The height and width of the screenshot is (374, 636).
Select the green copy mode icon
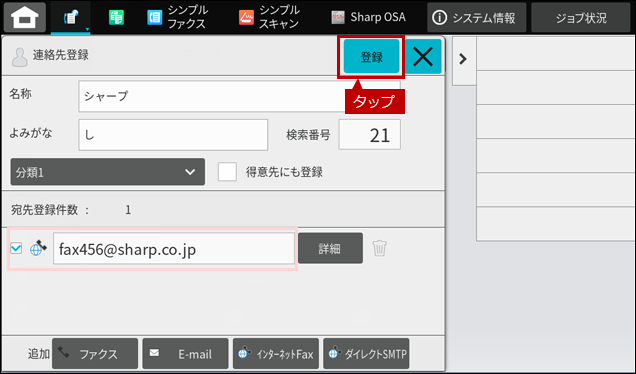[x=116, y=18]
